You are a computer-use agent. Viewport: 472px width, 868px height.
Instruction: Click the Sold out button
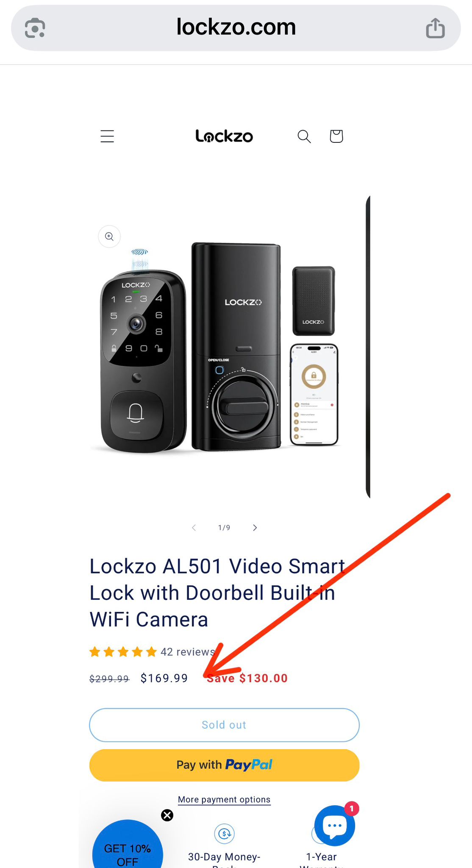click(224, 725)
